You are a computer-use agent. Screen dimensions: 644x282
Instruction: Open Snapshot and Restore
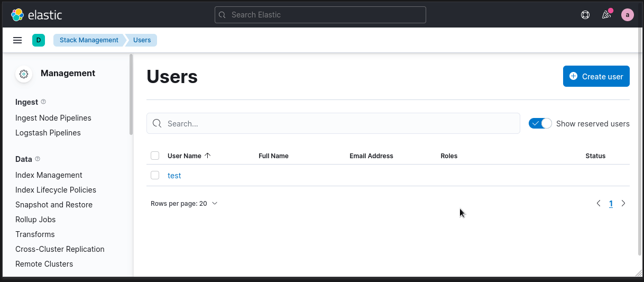coord(54,205)
